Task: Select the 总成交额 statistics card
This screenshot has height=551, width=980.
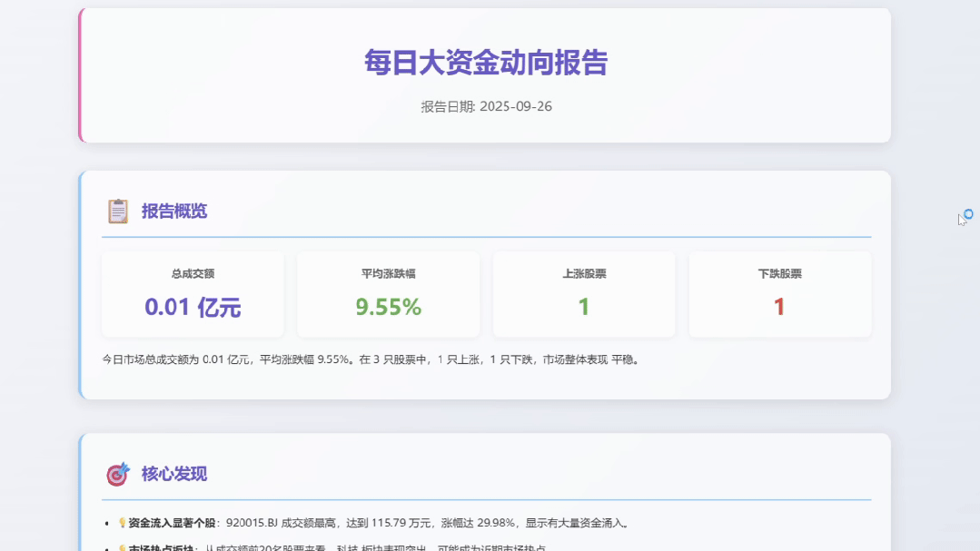Action: [x=193, y=293]
